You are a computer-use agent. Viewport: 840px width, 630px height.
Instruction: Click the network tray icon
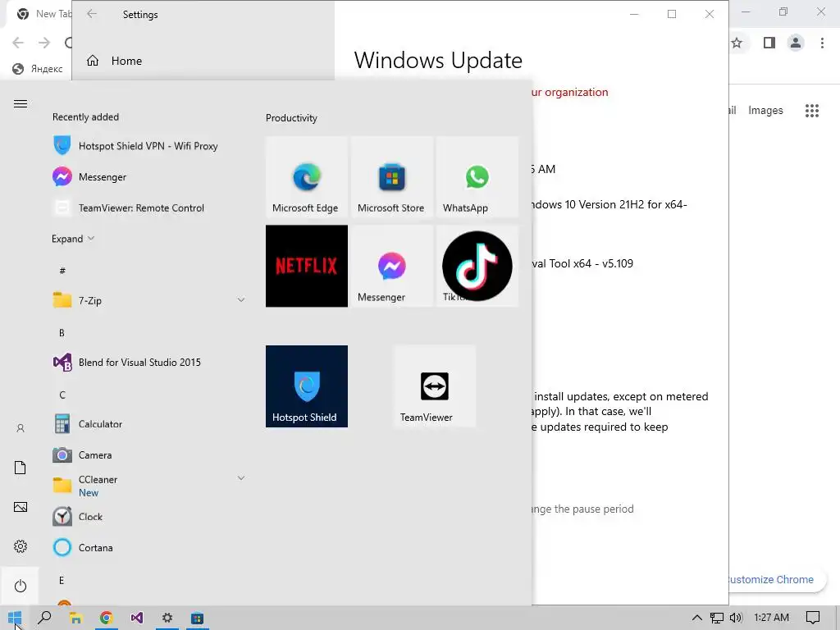click(716, 618)
